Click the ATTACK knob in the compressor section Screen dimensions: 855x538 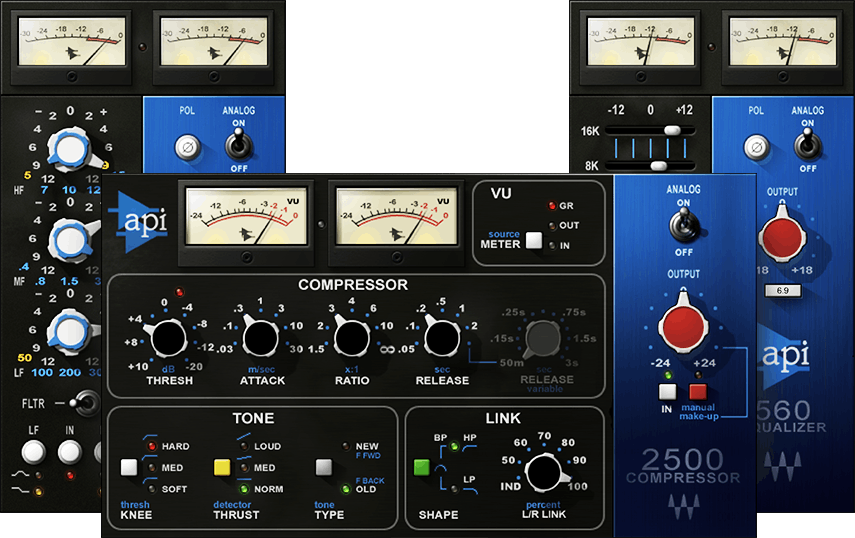coord(259,340)
